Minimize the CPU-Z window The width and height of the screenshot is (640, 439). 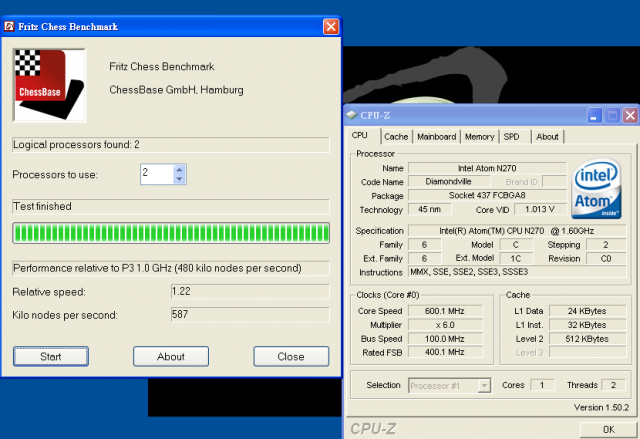point(594,116)
